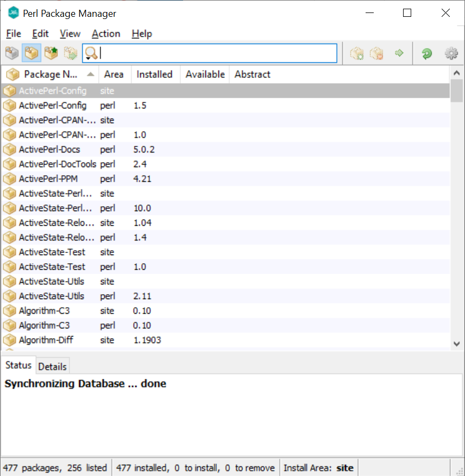Click the ascending sort arrow in Package Name header
The height and width of the screenshot is (476, 465).
pos(91,74)
